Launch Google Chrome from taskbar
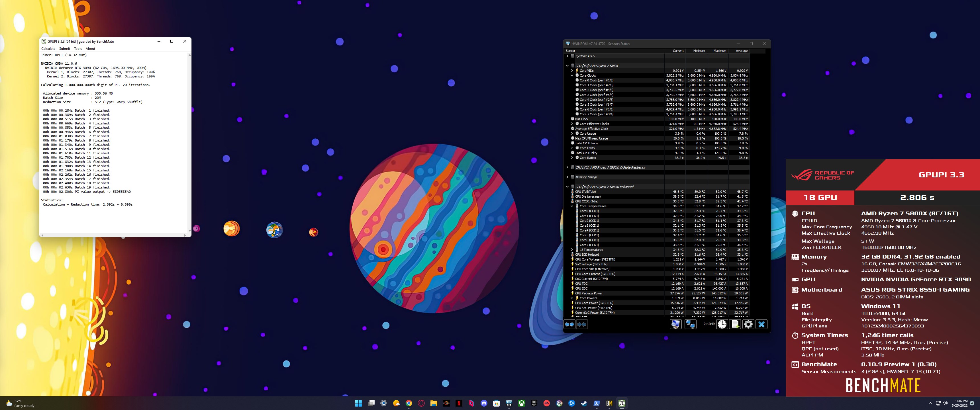980x410 pixels. pos(409,403)
